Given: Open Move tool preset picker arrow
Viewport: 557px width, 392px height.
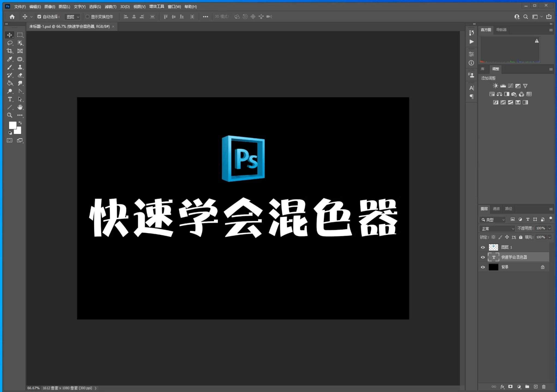Looking at the screenshot, I should 31,17.
